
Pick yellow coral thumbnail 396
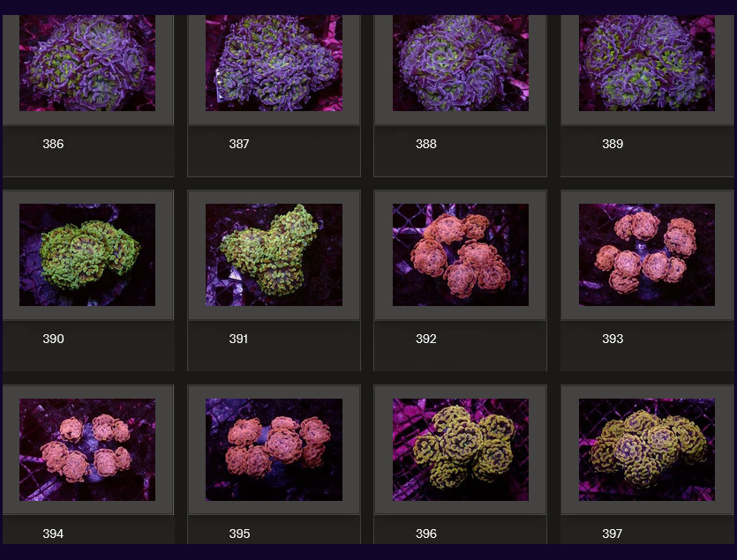tap(460, 450)
